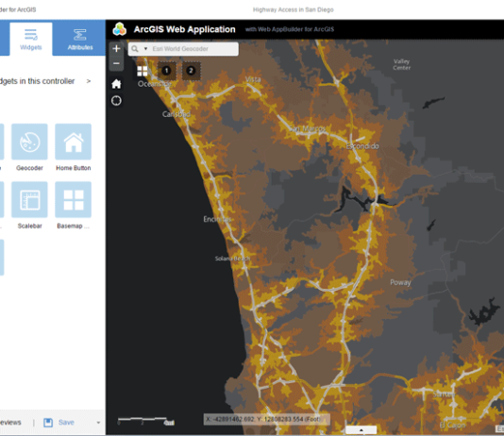Click the Poway map label
Viewport: 504px width, 436px height.
pyautogui.click(x=400, y=282)
